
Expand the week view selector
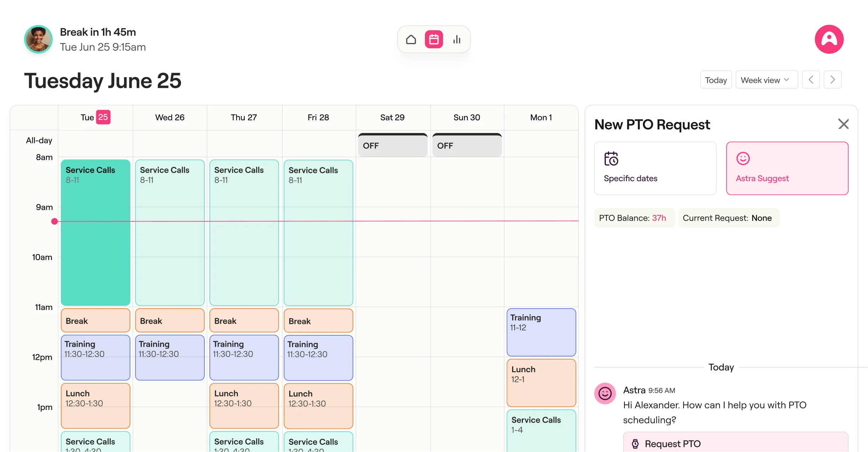tap(764, 80)
